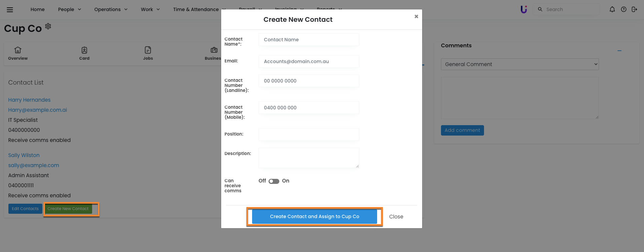The image size is (644, 252).
Task: Open the hamburger navigation menu
Action: click(10, 10)
